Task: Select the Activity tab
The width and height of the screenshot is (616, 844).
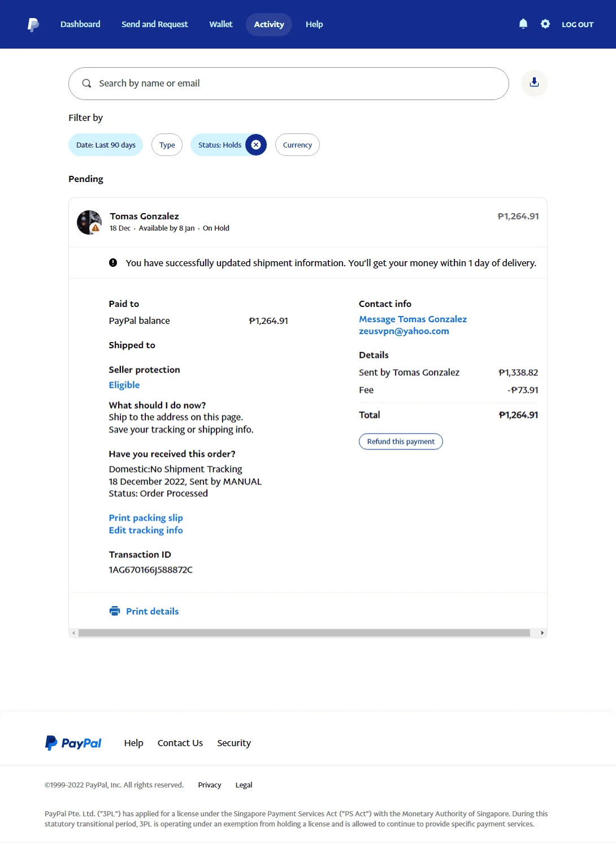Action: click(269, 24)
